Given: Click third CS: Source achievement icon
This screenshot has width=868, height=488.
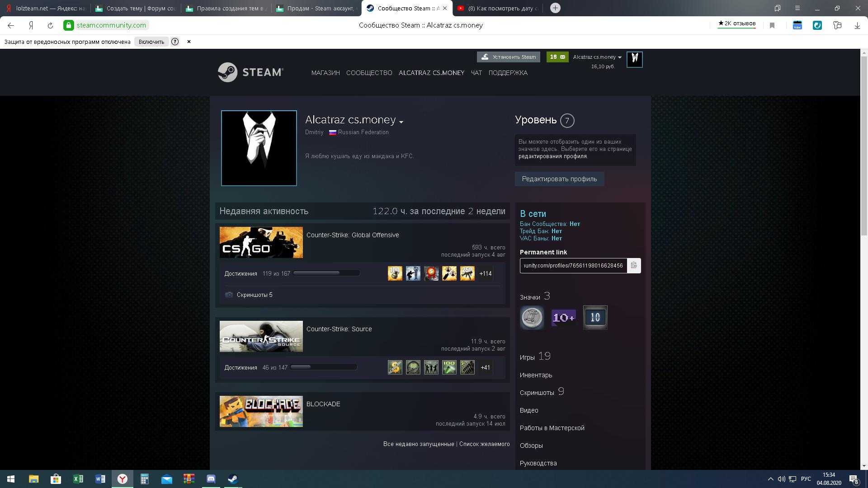Looking at the screenshot, I should click(431, 367).
